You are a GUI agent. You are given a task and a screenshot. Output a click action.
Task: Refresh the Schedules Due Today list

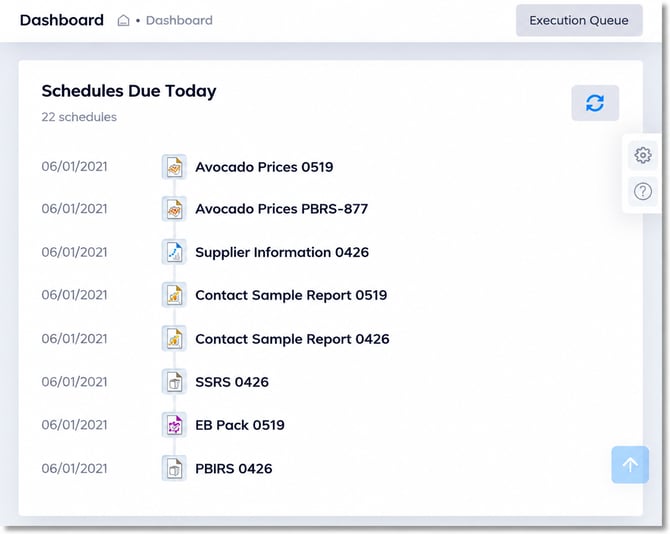(x=595, y=103)
